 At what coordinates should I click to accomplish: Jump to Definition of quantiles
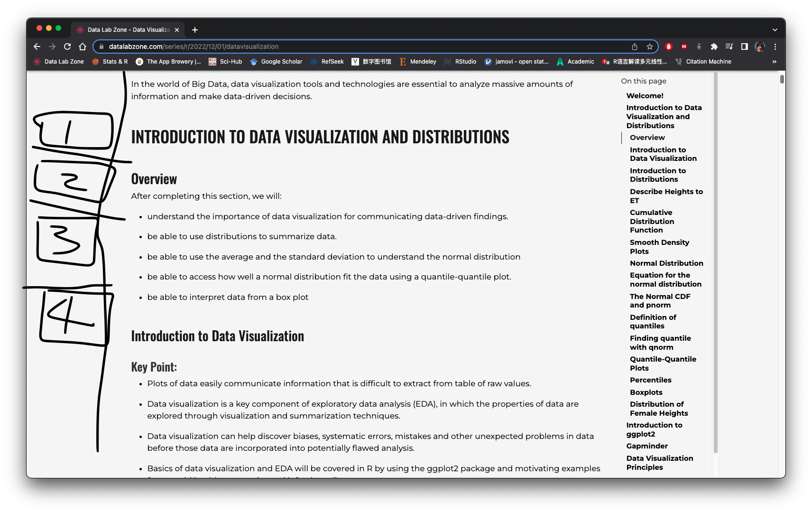pos(653,322)
